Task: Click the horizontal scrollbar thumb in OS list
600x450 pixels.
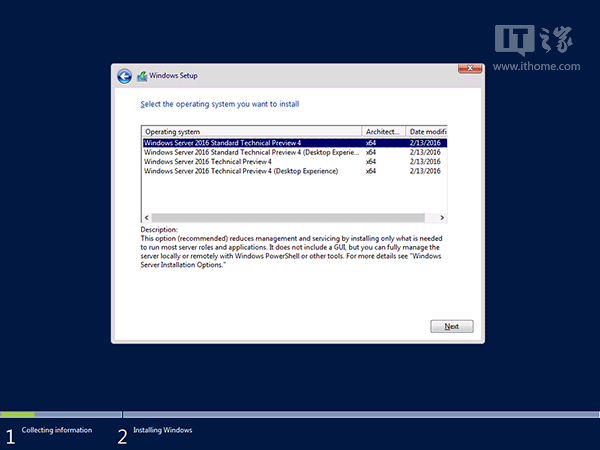Action: pyautogui.click(x=288, y=218)
